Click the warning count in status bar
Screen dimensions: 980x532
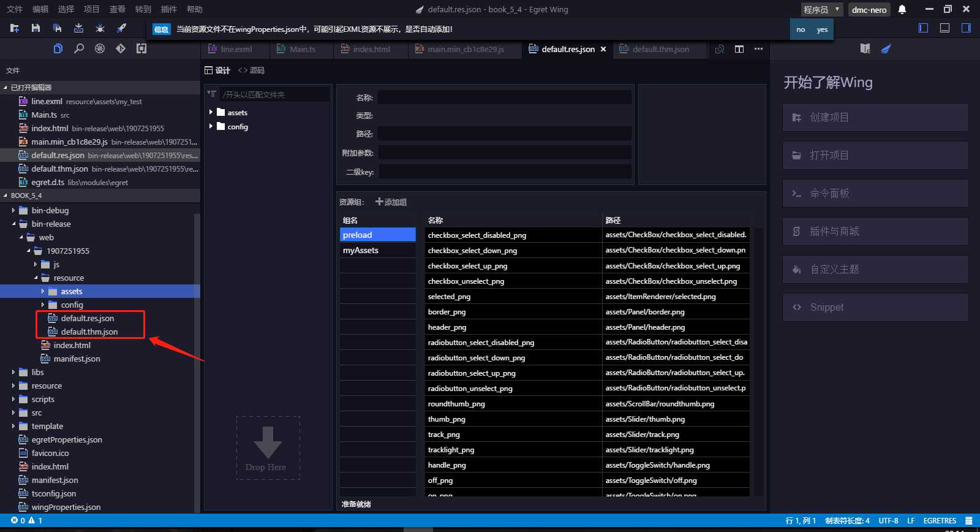(x=36, y=520)
